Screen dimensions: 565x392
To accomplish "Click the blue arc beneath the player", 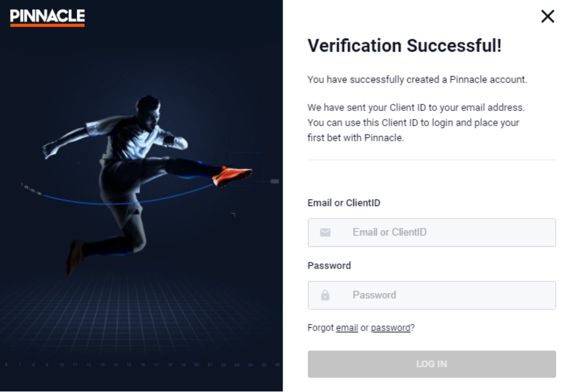I will pos(109,203).
